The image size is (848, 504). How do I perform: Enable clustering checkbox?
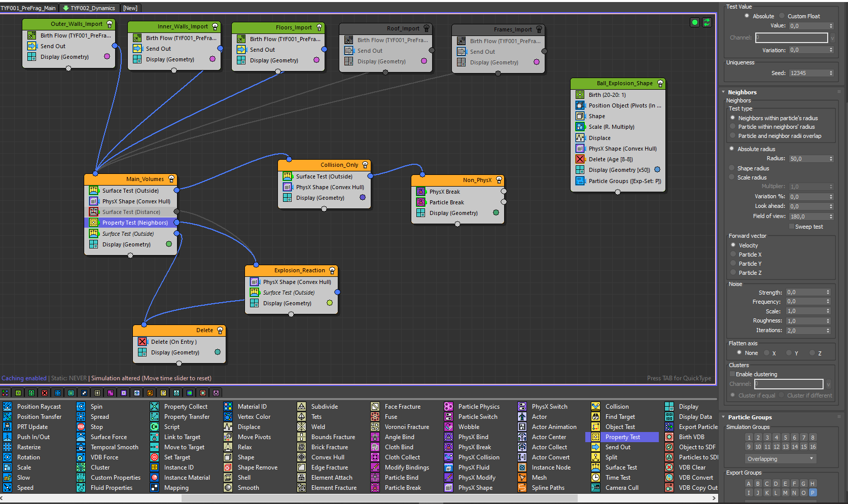[x=732, y=374]
